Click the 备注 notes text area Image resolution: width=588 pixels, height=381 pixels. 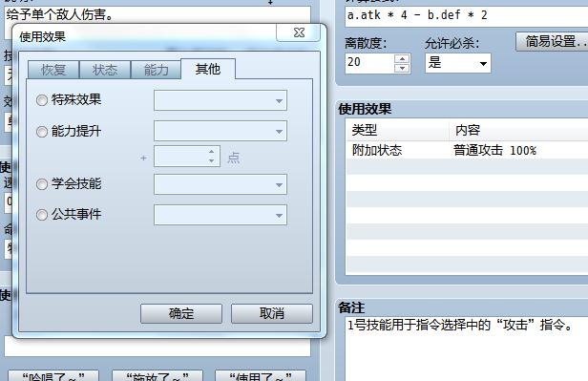pos(466,349)
